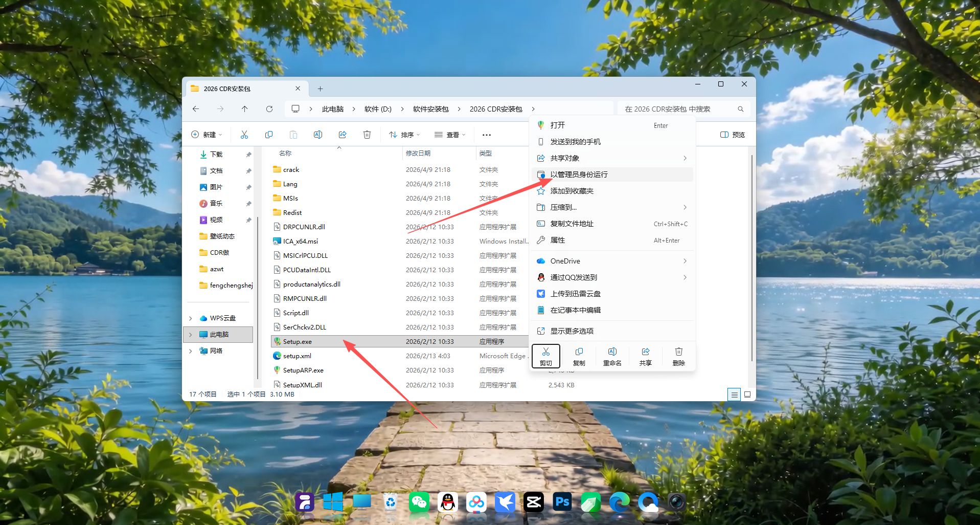The width and height of the screenshot is (980, 525).
Task: Switch to large icons view in the status bar
Action: point(747,395)
